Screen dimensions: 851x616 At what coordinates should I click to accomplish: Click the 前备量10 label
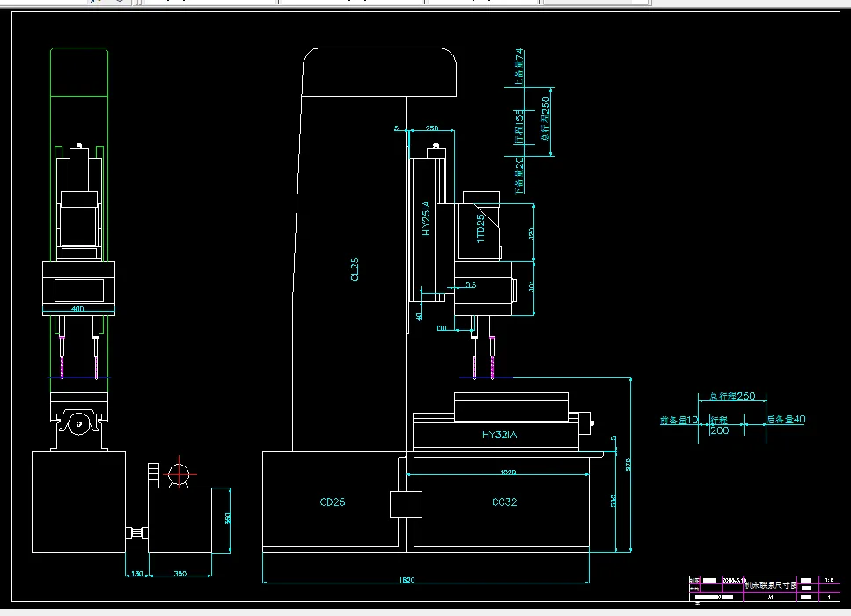tap(679, 420)
